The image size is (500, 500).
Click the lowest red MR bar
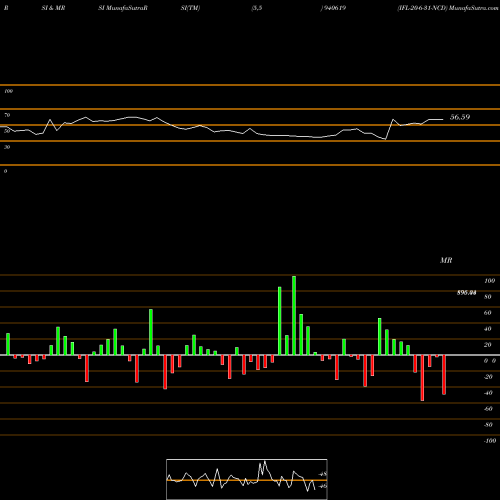[422, 378]
